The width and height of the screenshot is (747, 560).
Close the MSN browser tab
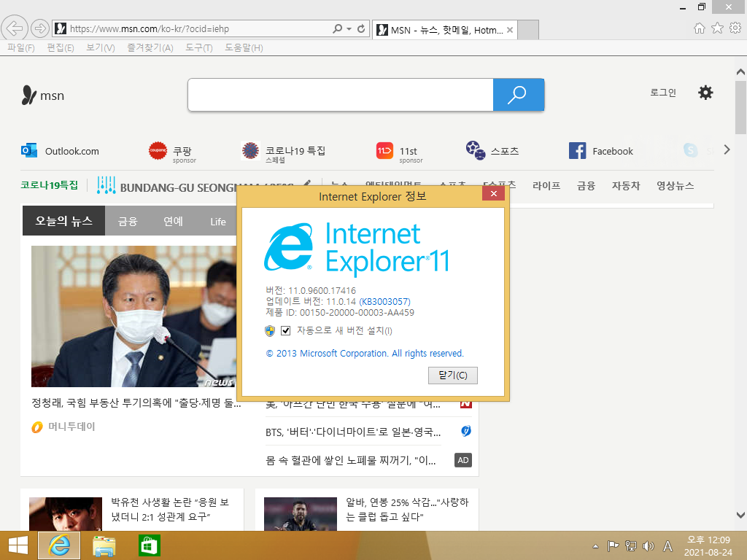510,30
